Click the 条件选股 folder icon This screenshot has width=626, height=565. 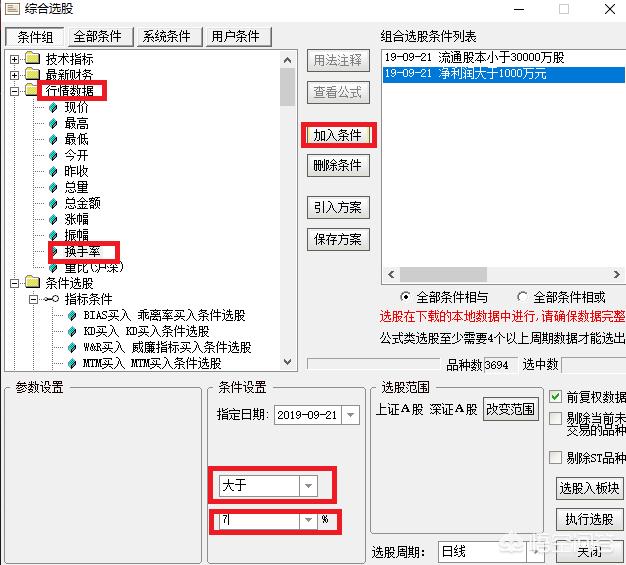point(32,283)
